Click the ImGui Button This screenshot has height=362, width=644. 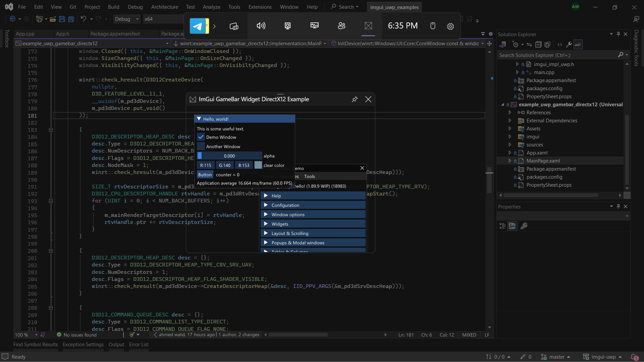click(x=205, y=175)
